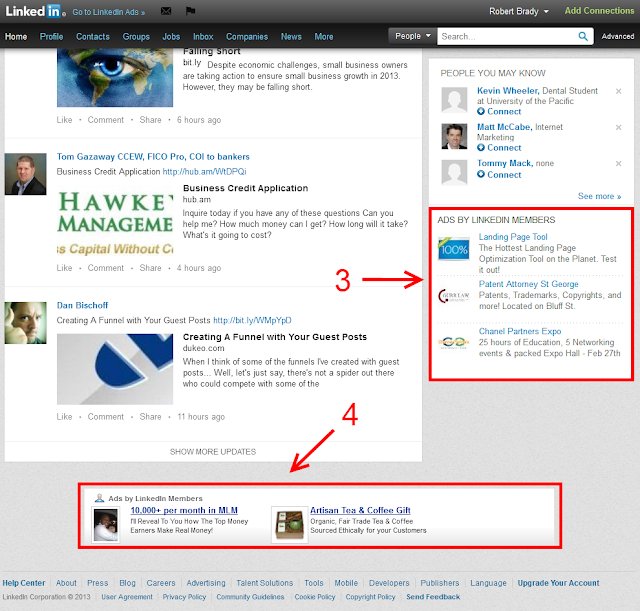Open the Profile menu
Image resolution: width=640 pixels, height=611 pixels.
tap(51, 37)
